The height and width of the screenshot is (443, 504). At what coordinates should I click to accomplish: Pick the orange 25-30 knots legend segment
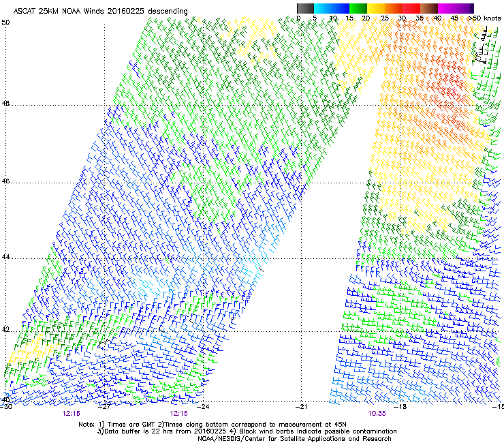(x=394, y=8)
